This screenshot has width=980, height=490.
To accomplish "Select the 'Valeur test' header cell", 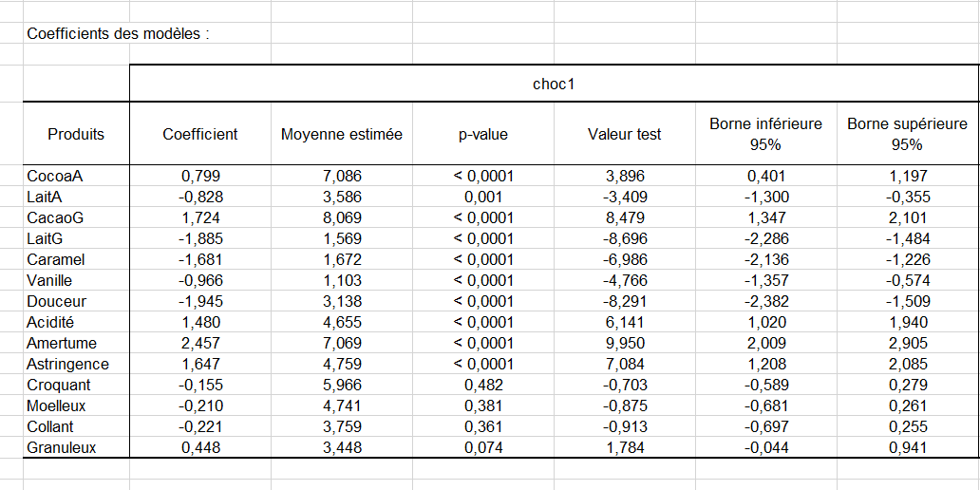I will [625, 134].
